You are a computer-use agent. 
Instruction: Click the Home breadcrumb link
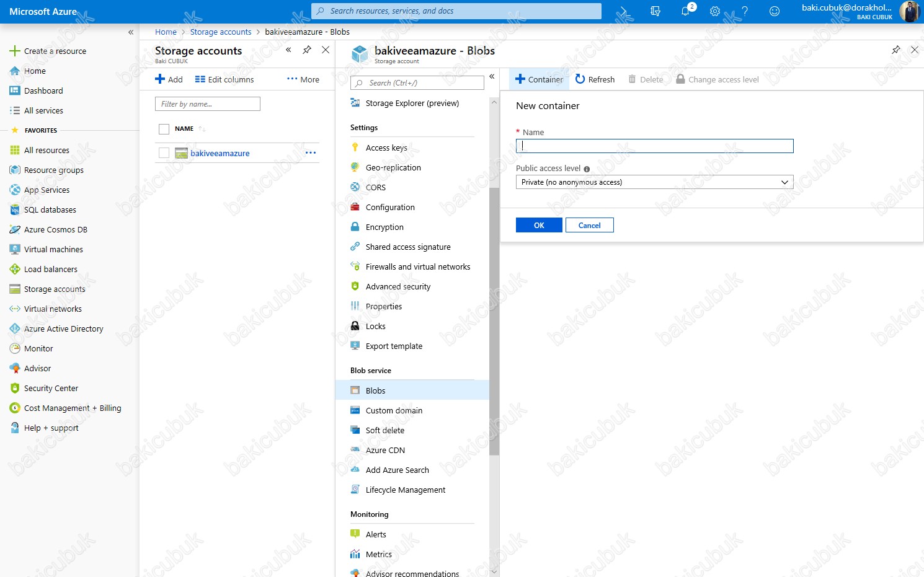(x=166, y=32)
